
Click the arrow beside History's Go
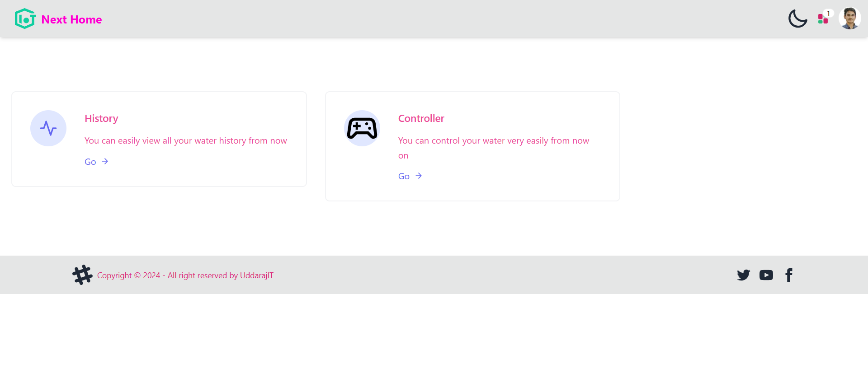(x=105, y=162)
